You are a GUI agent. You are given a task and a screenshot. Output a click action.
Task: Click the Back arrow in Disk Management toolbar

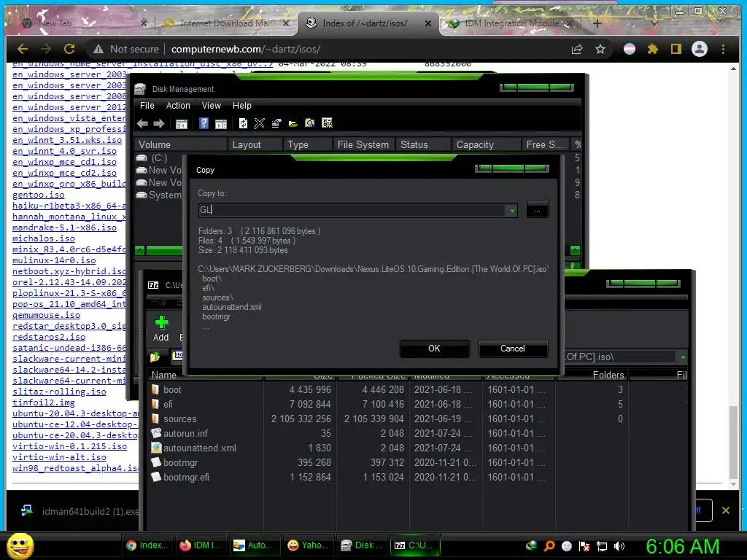tap(142, 124)
